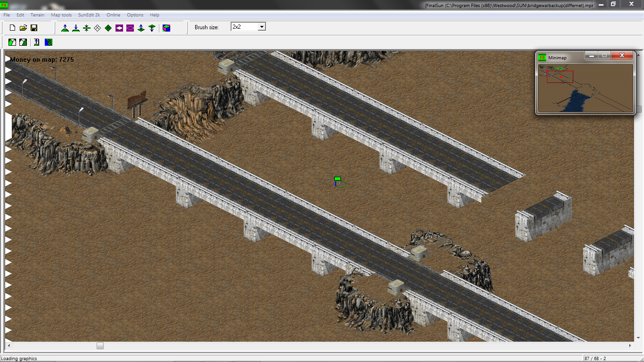
Task: Save the map with floppy disk icon
Action: click(x=34, y=28)
